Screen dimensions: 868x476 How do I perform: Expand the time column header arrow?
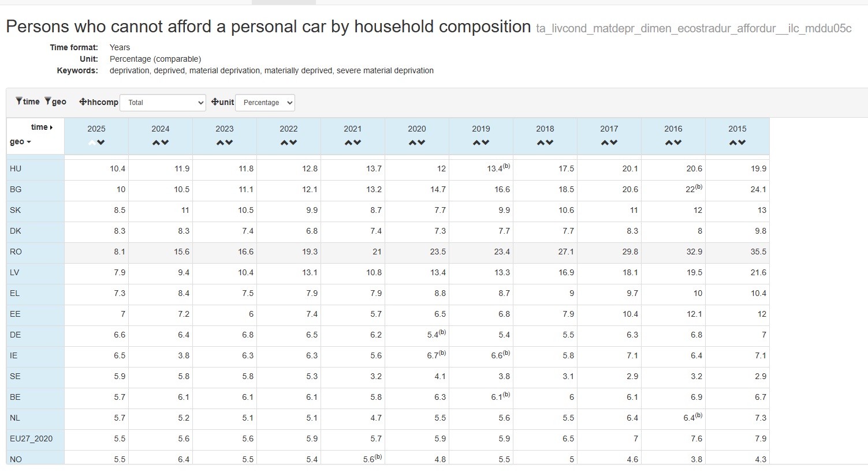pyautogui.click(x=51, y=127)
